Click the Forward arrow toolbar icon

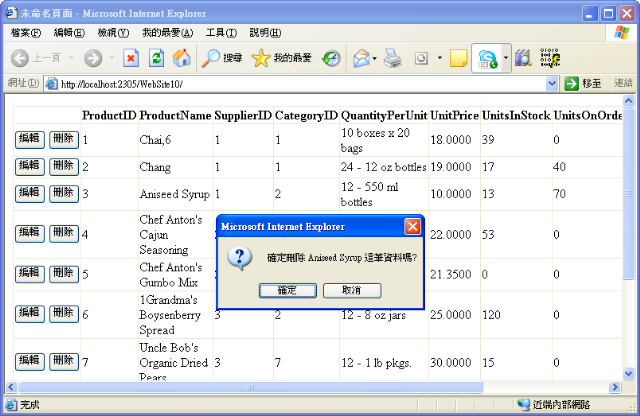[x=93, y=58]
